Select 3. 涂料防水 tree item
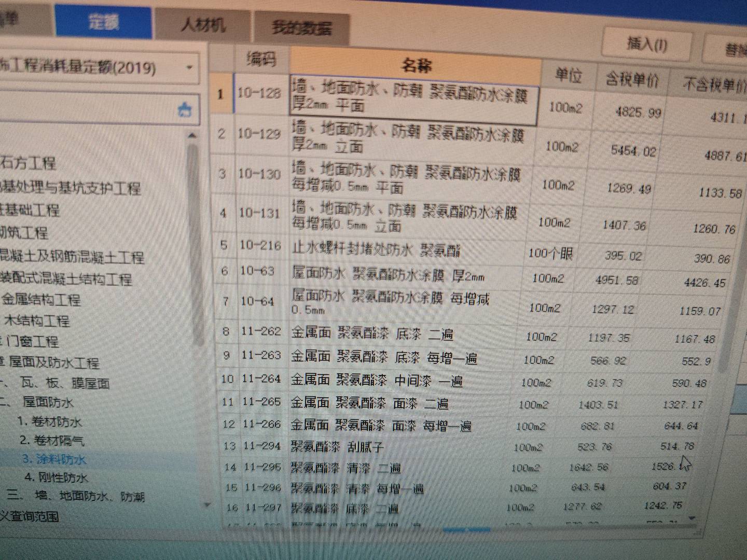747x560 pixels. pos(54,459)
